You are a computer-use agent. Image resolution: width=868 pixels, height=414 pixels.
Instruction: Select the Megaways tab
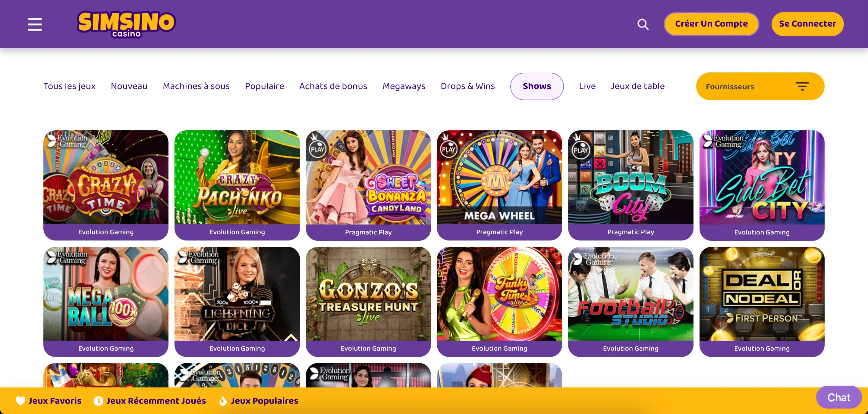404,86
